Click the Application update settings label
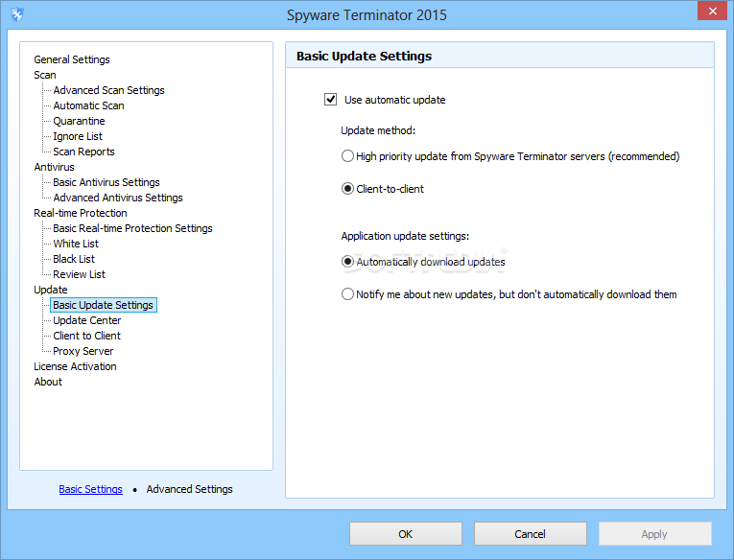 405,236
